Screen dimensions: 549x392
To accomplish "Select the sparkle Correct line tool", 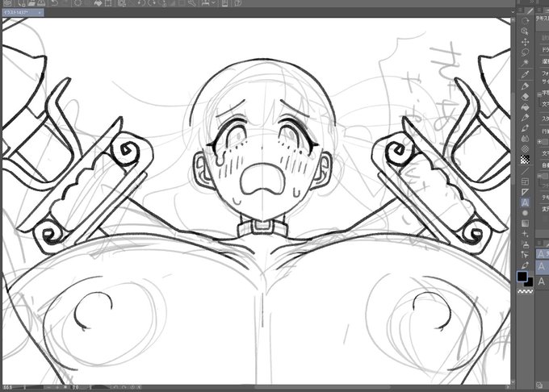I will point(525,234).
